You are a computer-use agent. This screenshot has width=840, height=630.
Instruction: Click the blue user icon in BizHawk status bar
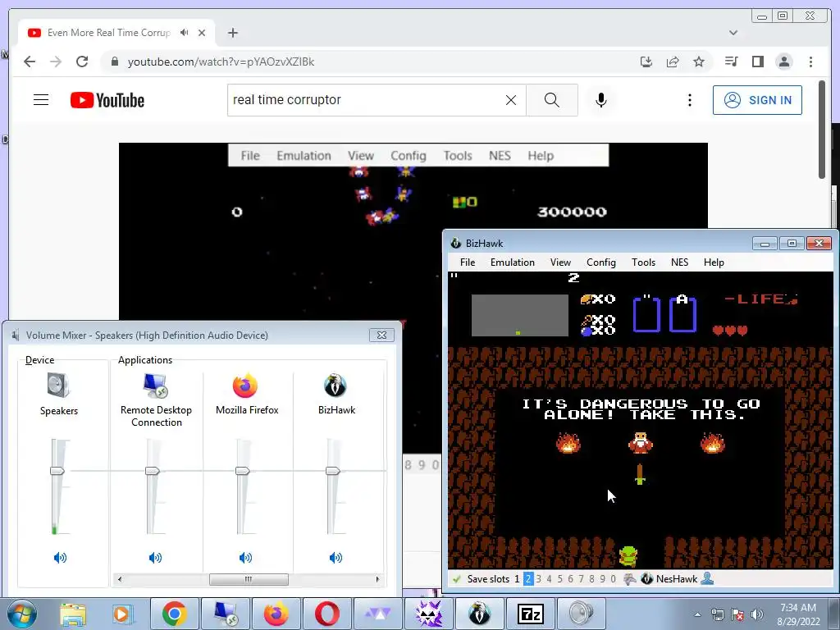click(707, 579)
